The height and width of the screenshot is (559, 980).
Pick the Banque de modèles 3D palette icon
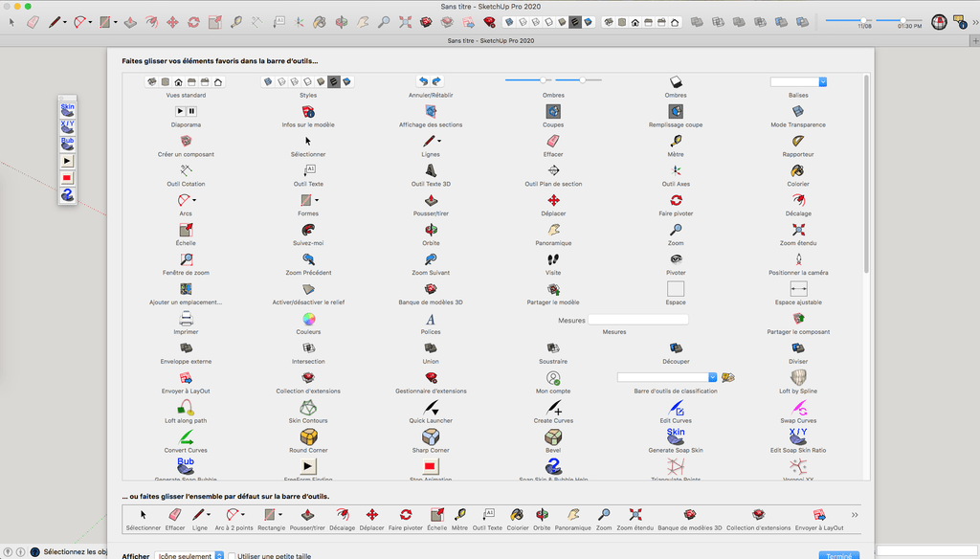click(x=431, y=289)
